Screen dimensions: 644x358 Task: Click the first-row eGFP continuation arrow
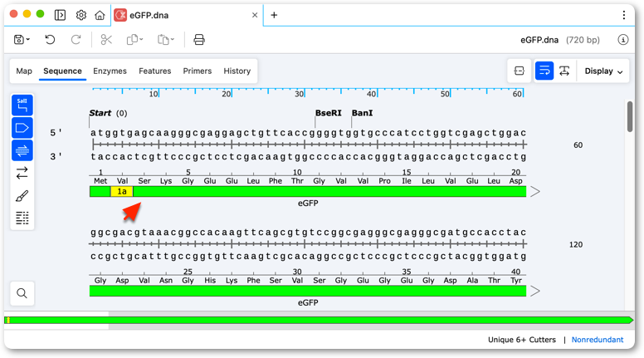(534, 192)
